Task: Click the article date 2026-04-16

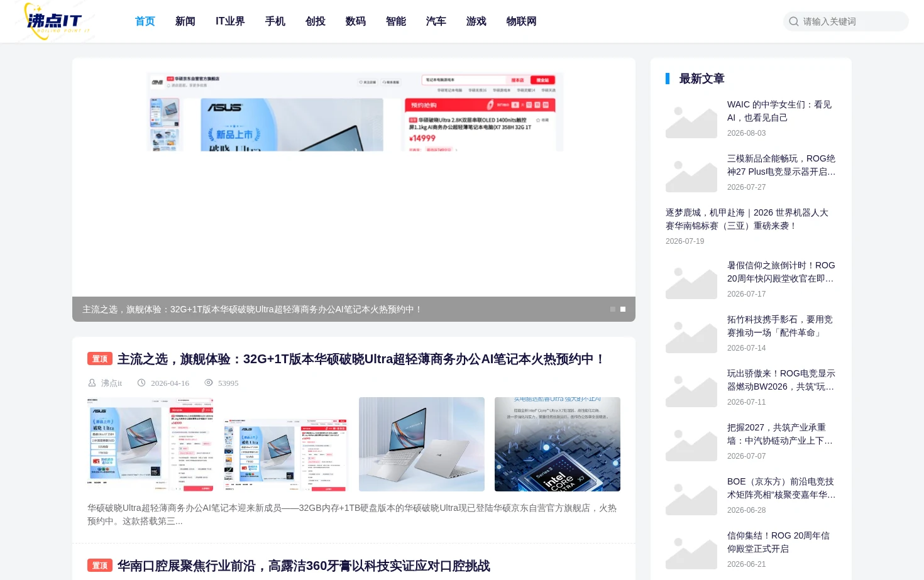Action: coord(170,383)
